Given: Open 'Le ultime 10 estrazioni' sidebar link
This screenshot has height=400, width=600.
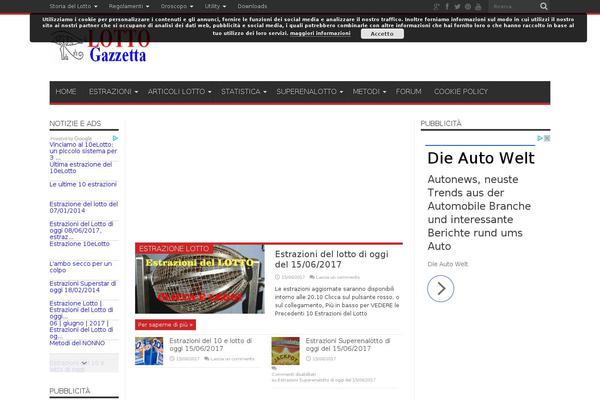Looking at the screenshot, I should tap(83, 184).
